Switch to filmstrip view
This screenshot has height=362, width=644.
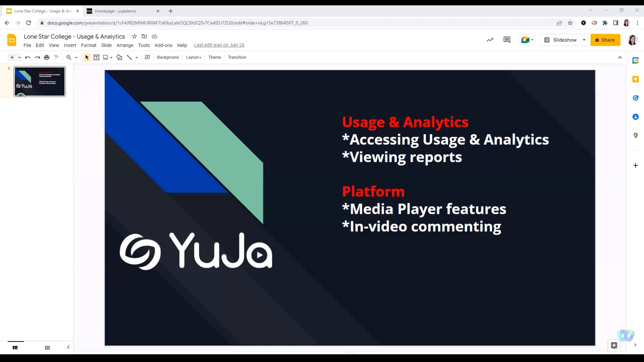[15, 348]
